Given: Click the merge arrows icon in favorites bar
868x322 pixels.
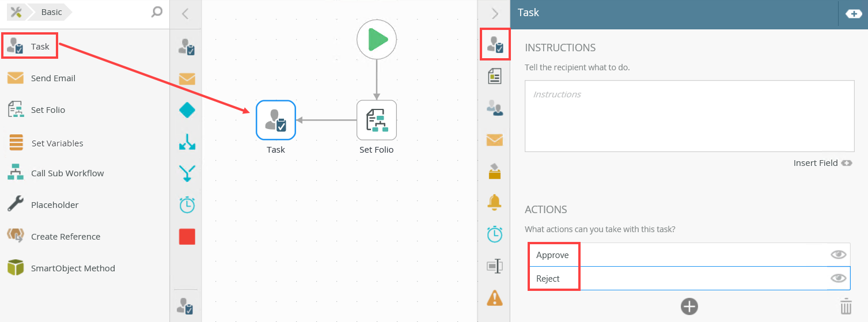Looking at the screenshot, I should (x=187, y=173).
